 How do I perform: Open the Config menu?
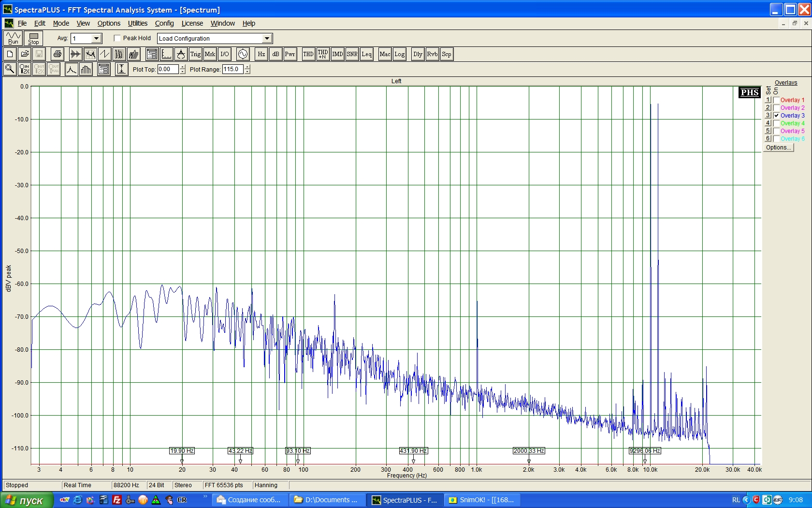[164, 23]
